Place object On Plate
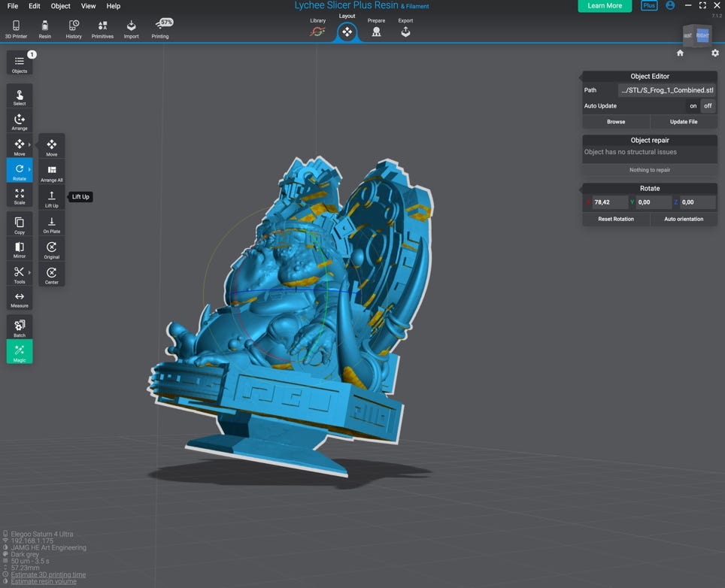The width and height of the screenshot is (725, 588). pos(51,223)
